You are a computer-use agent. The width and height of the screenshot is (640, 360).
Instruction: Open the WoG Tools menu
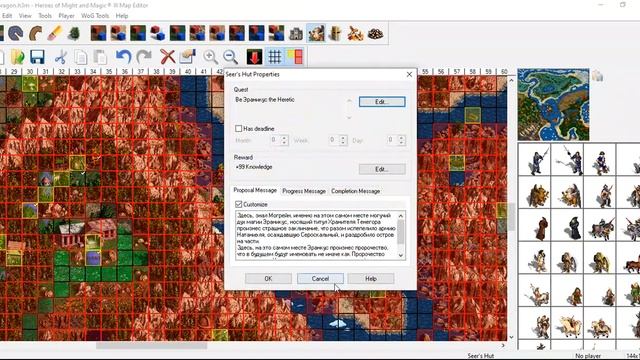point(95,16)
